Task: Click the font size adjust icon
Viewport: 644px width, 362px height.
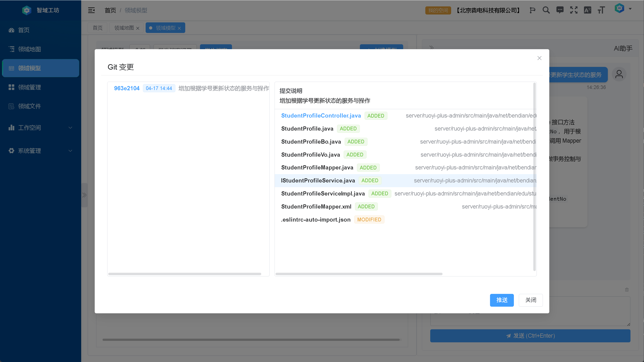Action: point(601,10)
